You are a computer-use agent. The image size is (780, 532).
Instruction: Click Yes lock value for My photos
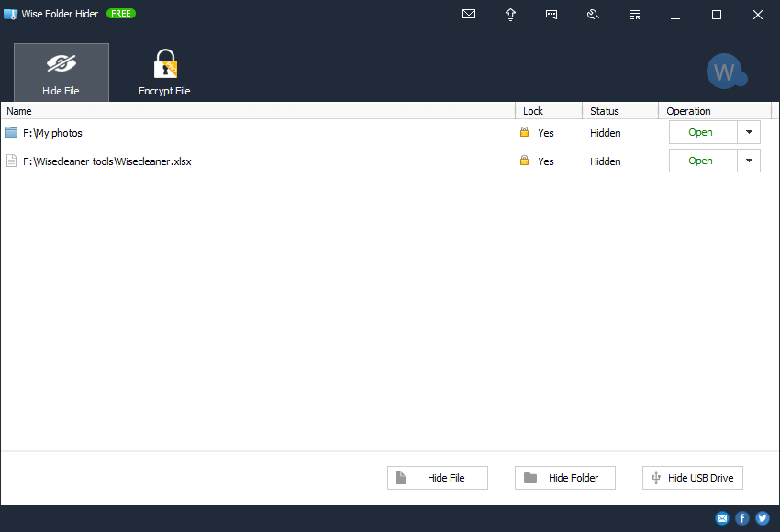coord(546,133)
